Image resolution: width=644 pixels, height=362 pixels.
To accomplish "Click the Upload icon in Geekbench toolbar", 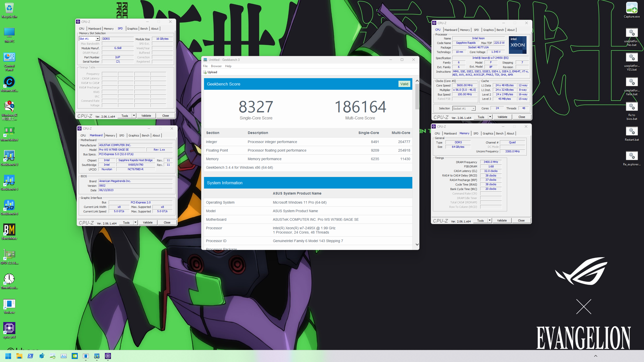I will (205, 72).
